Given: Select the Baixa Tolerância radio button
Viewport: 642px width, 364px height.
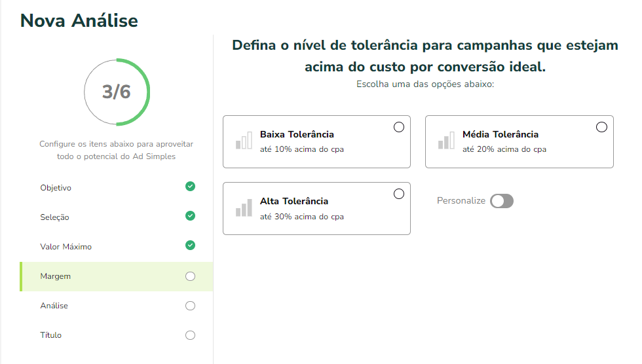Looking at the screenshot, I should point(399,127).
